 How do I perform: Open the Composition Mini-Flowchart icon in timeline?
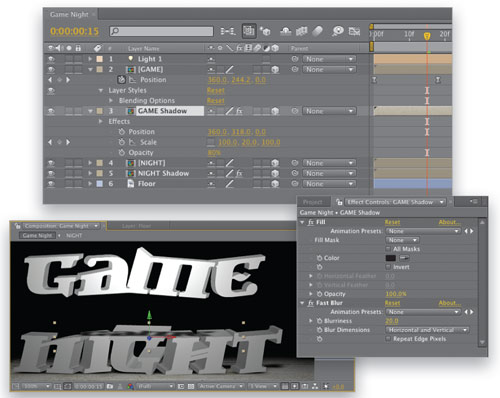(x=228, y=31)
